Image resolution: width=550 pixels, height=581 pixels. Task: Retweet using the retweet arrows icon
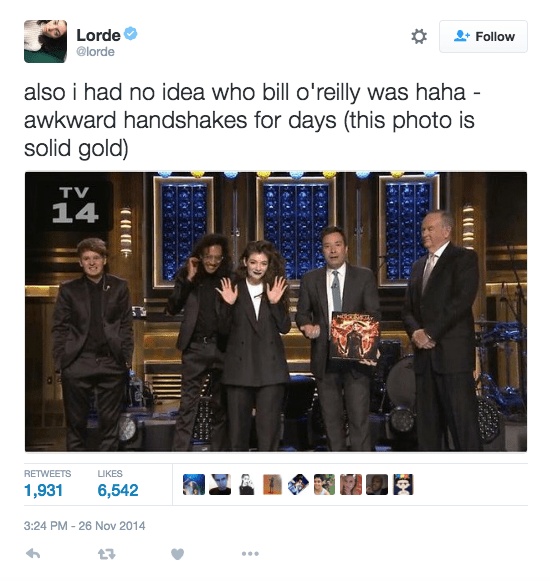tap(107, 554)
